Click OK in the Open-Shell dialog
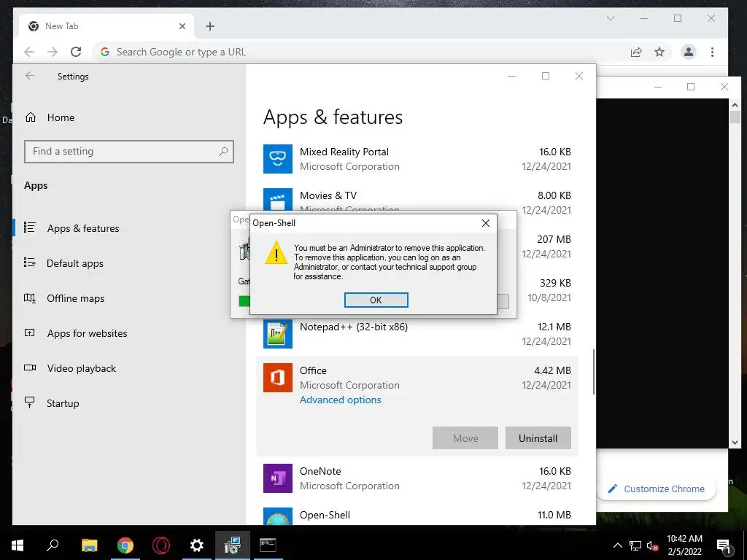This screenshot has width=747, height=560. [x=376, y=300]
